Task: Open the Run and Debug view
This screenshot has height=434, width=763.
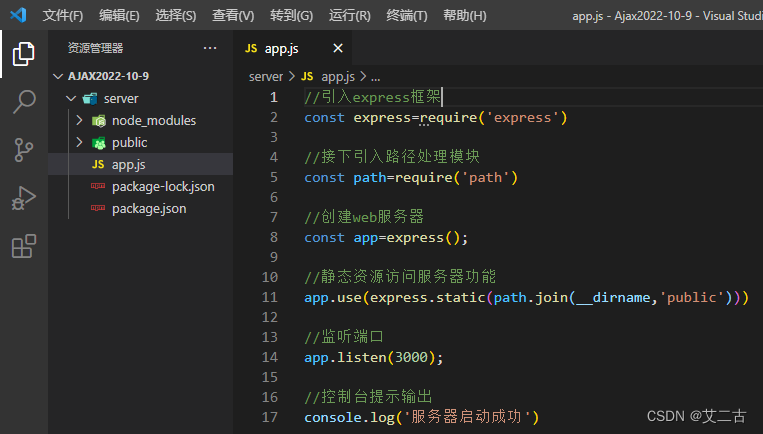Action: coord(23,198)
